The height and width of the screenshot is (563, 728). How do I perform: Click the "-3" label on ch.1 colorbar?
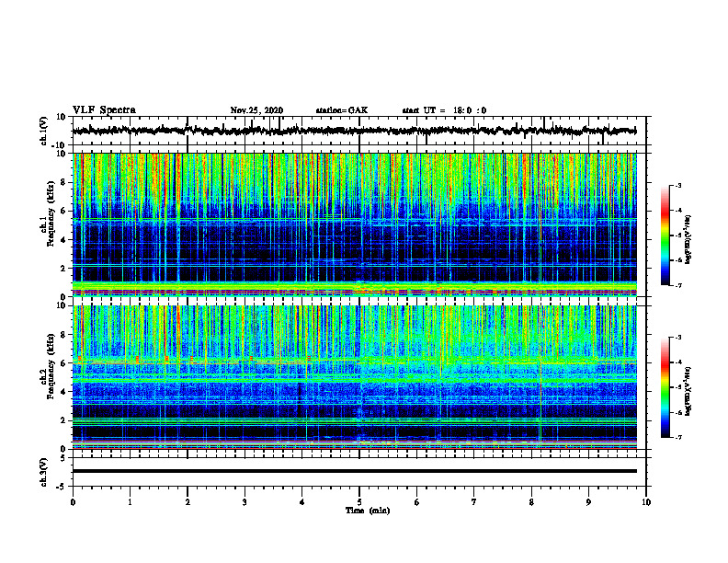677,186
